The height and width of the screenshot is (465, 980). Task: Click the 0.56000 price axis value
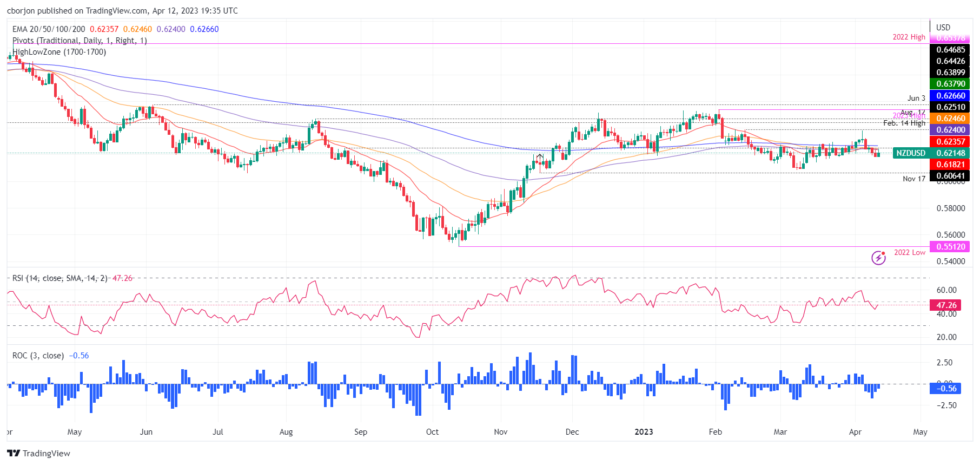pos(951,235)
